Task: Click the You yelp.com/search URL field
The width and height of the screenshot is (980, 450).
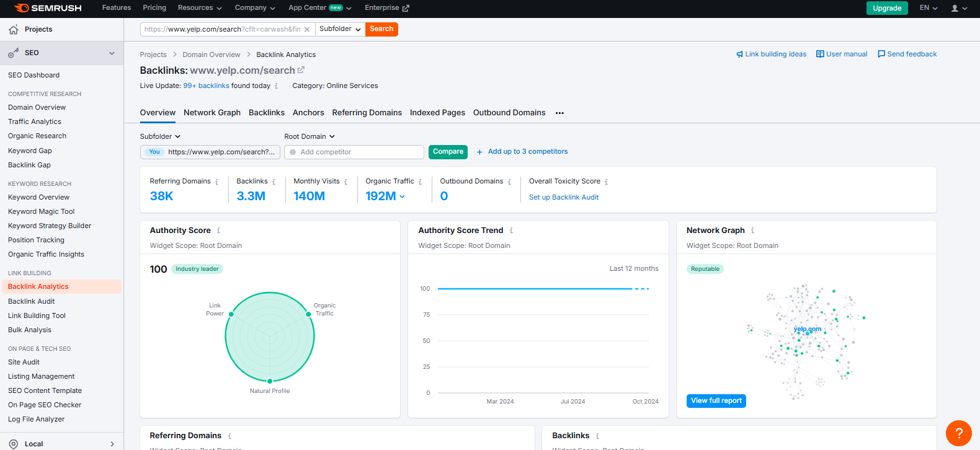Action: click(210, 152)
